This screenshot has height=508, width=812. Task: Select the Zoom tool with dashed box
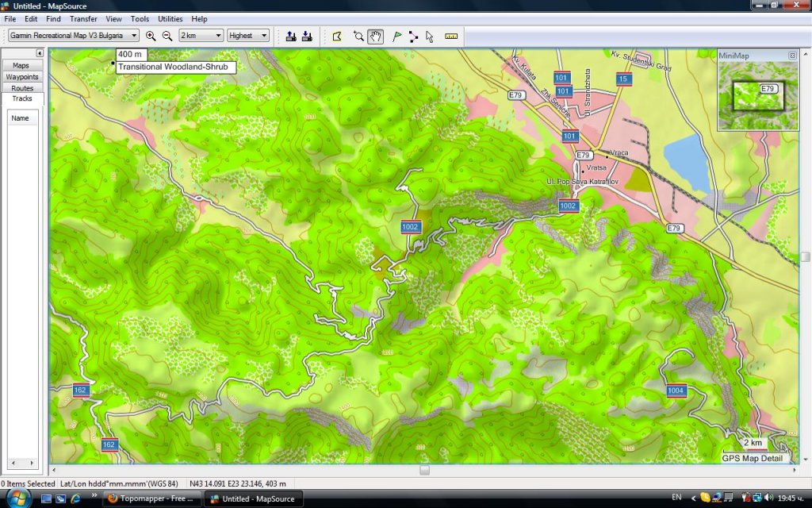tap(358, 36)
